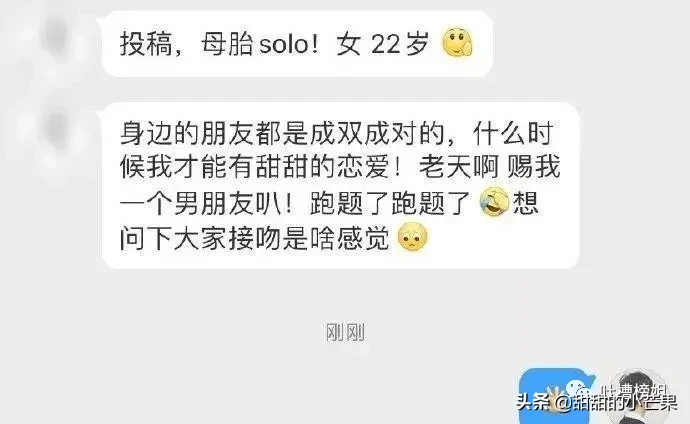
Task: Click the text 女 22岁
Action: [x=383, y=44]
